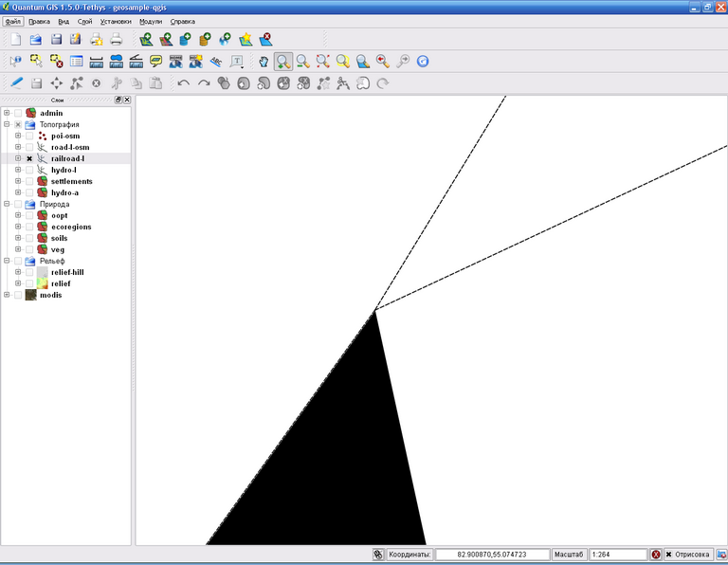
Task: Click the Print icon in toolbar
Action: [116, 39]
